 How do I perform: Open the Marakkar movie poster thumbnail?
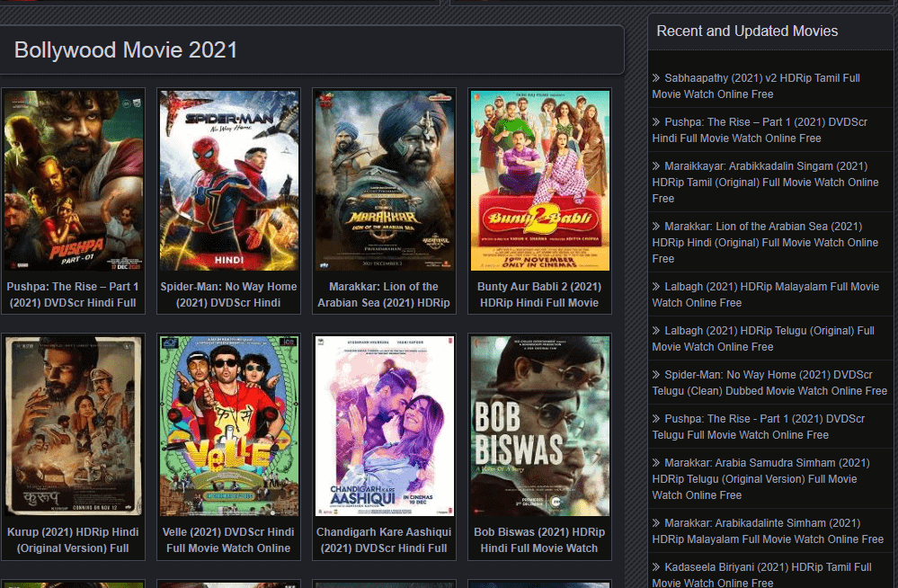pyautogui.click(x=385, y=180)
